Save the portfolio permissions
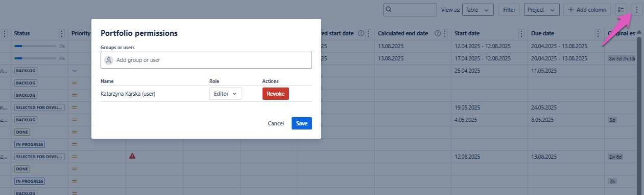 [302, 123]
